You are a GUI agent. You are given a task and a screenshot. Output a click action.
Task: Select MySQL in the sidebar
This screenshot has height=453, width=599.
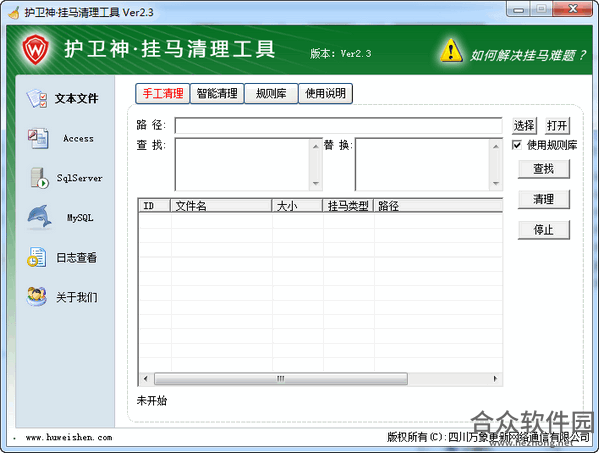[x=80, y=218]
